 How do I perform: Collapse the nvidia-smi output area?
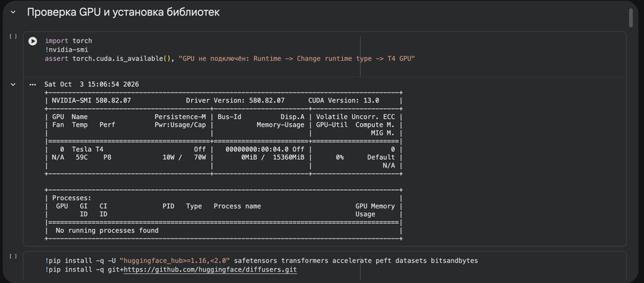(13, 85)
